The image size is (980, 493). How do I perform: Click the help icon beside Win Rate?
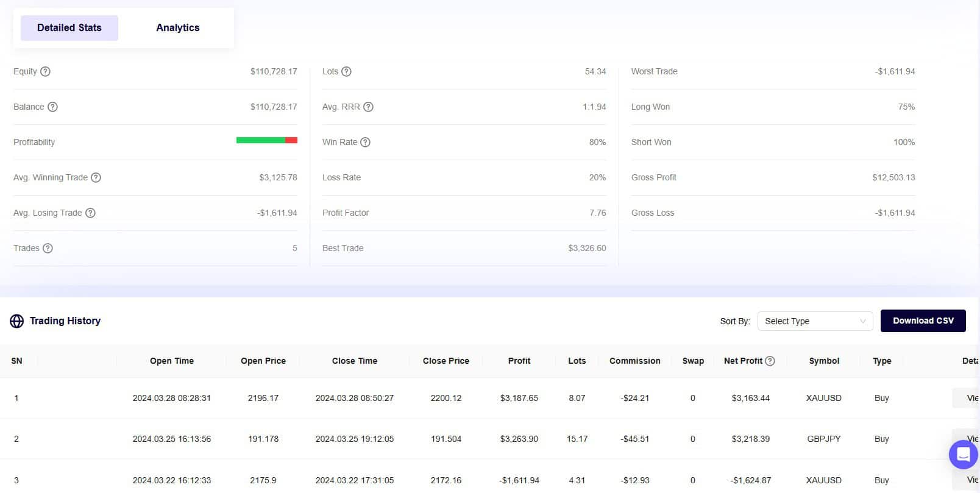coord(365,142)
